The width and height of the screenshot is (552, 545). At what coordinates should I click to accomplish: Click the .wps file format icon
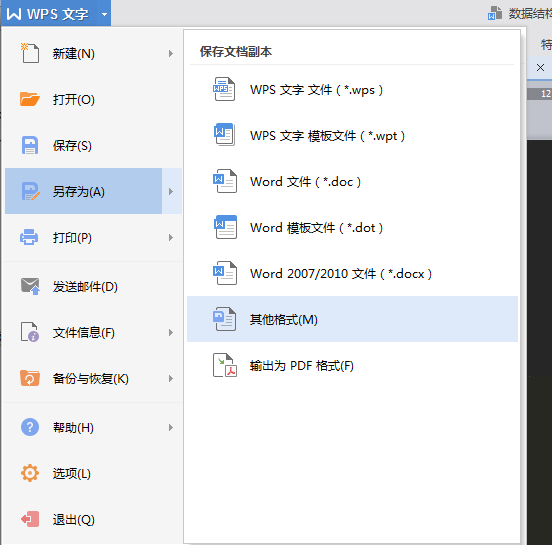tap(224, 89)
